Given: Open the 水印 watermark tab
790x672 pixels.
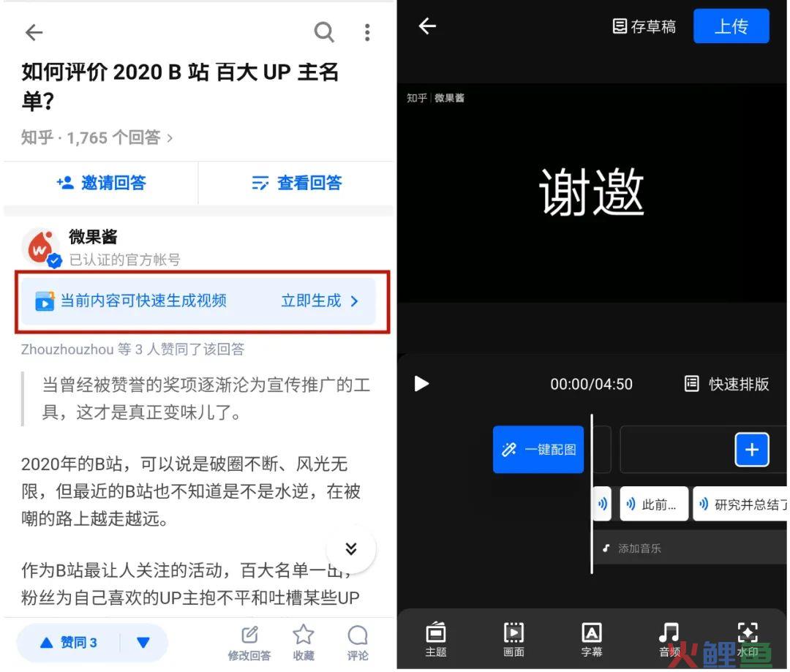Looking at the screenshot, I should pyautogui.click(x=748, y=640).
